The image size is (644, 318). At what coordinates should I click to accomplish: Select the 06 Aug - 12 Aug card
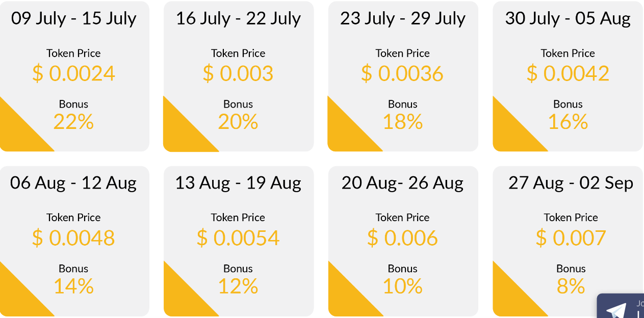pyautogui.click(x=74, y=241)
